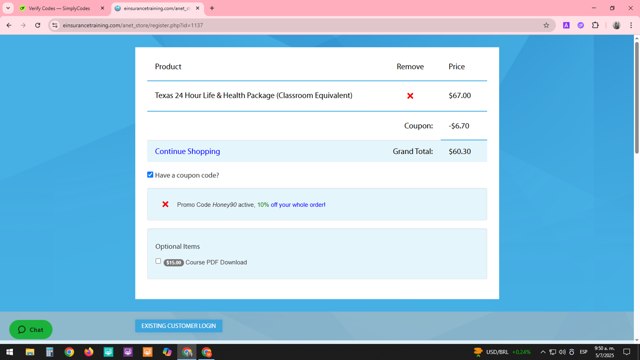
Task: Click the $67.00 price value
Action: coord(460,96)
